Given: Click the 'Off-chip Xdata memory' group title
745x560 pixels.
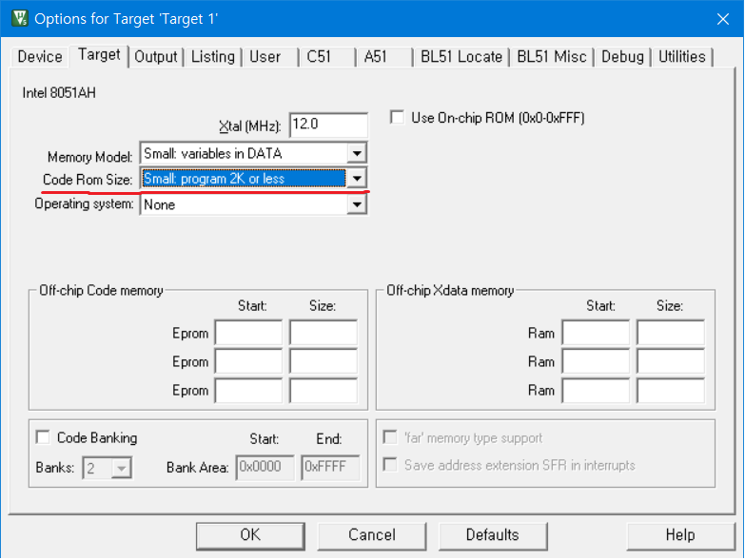Looking at the screenshot, I should (x=450, y=290).
